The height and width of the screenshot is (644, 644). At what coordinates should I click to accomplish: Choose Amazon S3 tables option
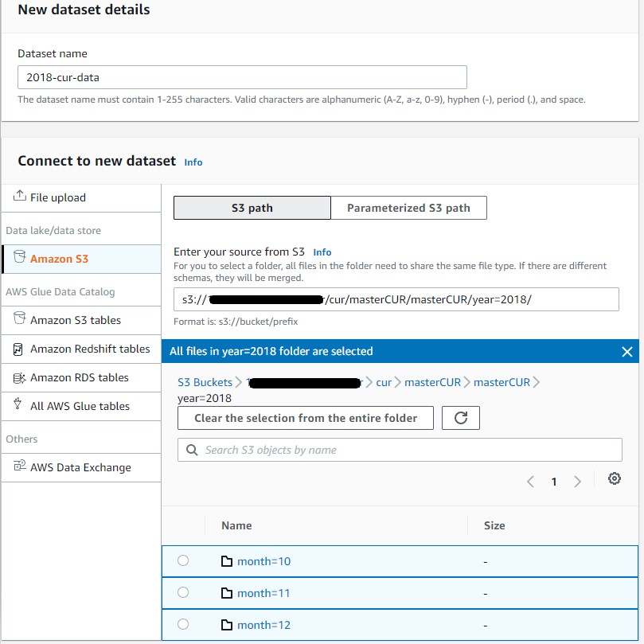point(81,320)
